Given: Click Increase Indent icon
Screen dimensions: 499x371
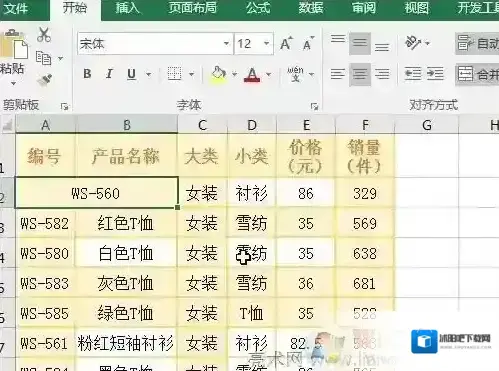Looking at the screenshot, I should click(435, 74).
